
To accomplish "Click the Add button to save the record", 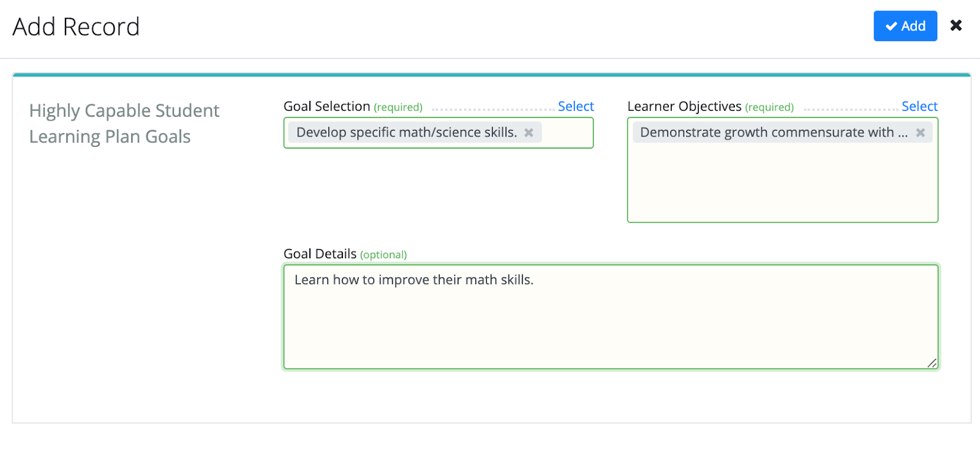I will click(905, 26).
